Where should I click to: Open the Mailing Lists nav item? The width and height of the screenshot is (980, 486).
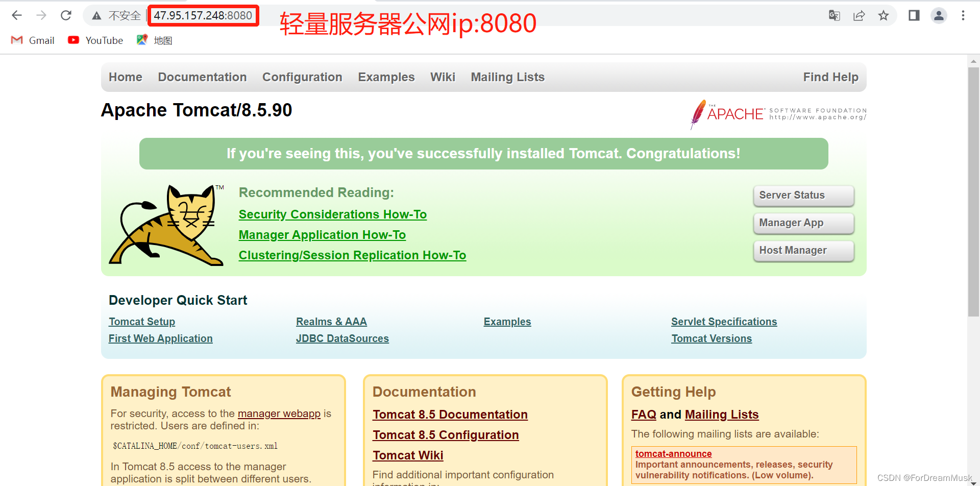(x=508, y=77)
